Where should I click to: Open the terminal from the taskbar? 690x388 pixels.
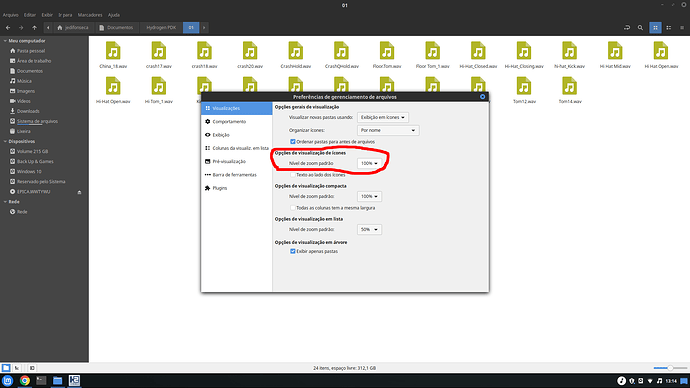41,381
